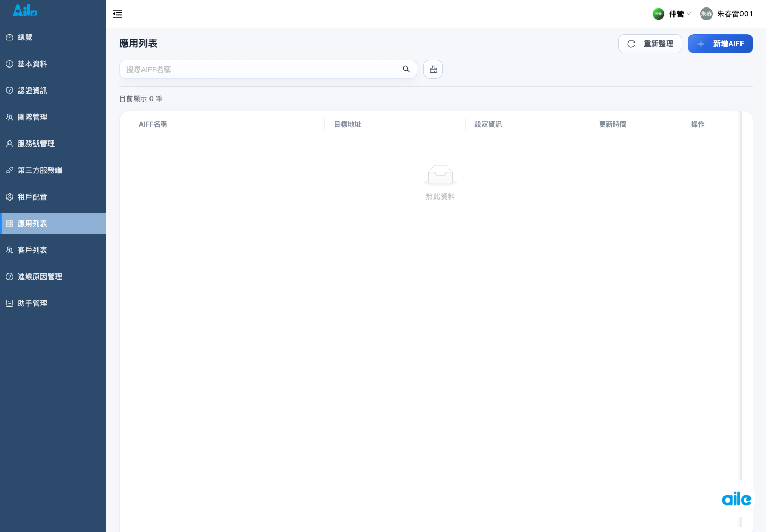Open 進線原因管理 page

[53, 277]
